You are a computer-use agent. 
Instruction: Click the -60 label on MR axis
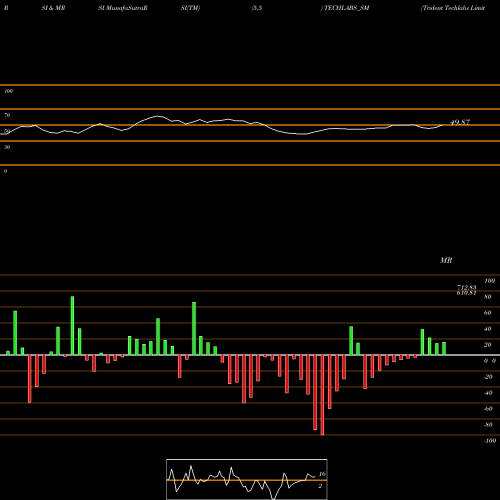click(x=488, y=409)
